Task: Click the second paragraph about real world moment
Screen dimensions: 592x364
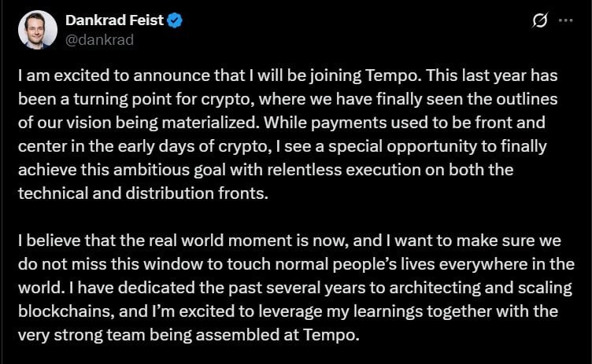Action: (x=291, y=288)
